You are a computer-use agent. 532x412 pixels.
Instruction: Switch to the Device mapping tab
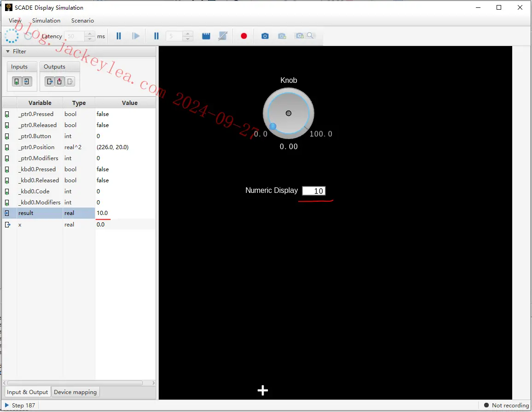point(75,392)
